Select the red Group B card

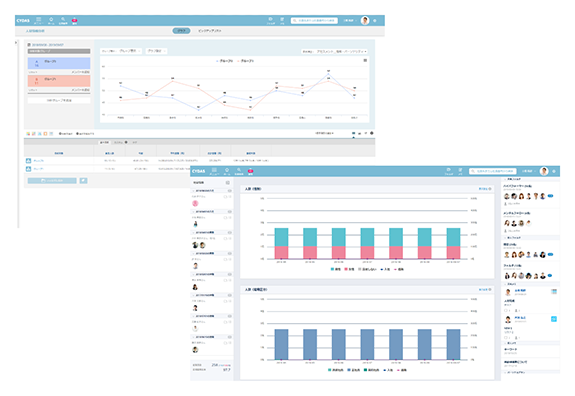point(59,81)
